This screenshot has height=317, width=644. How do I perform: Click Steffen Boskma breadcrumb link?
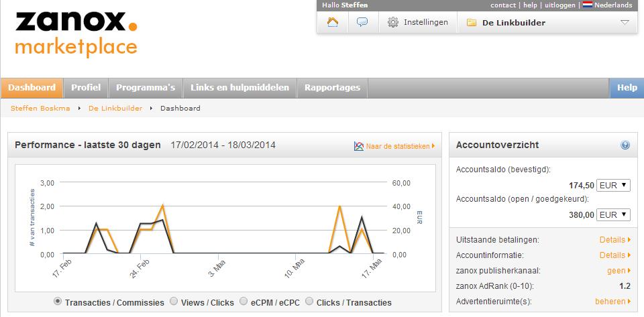click(40, 109)
